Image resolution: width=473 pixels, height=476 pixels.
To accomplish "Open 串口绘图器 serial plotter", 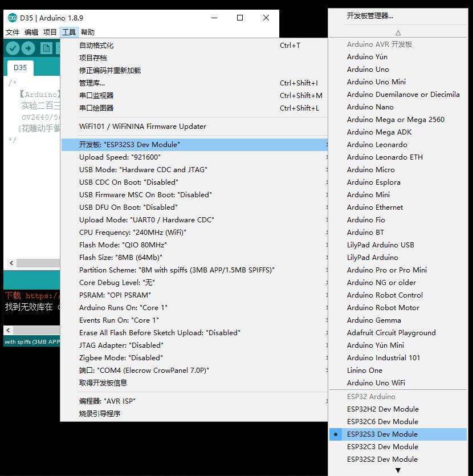I will [x=194, y=108].
